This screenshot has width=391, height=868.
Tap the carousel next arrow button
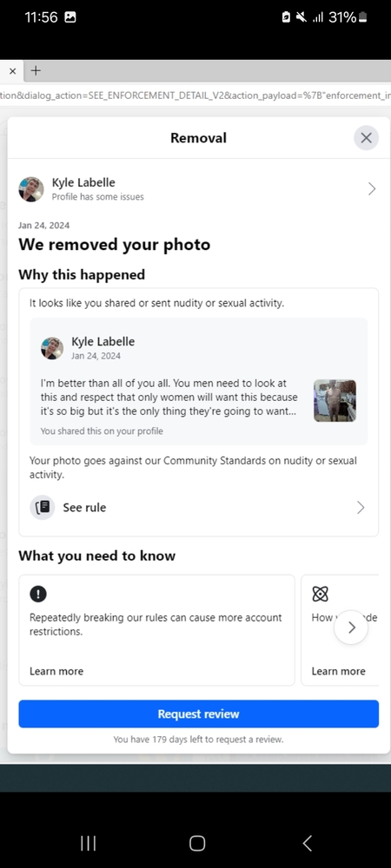coord(351,628)
